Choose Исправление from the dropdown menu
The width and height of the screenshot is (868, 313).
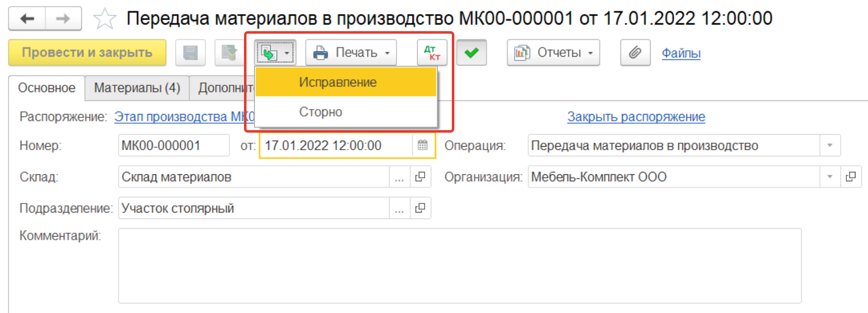click(346, 82)
